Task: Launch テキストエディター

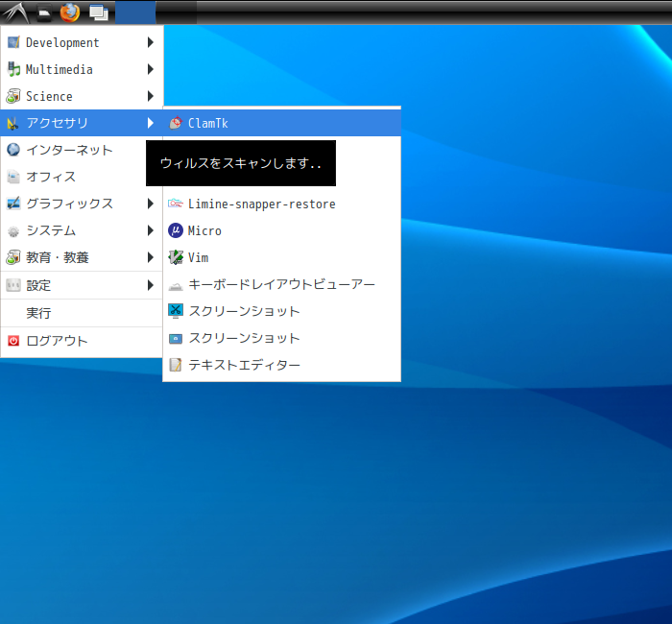Action: (282, 365)
